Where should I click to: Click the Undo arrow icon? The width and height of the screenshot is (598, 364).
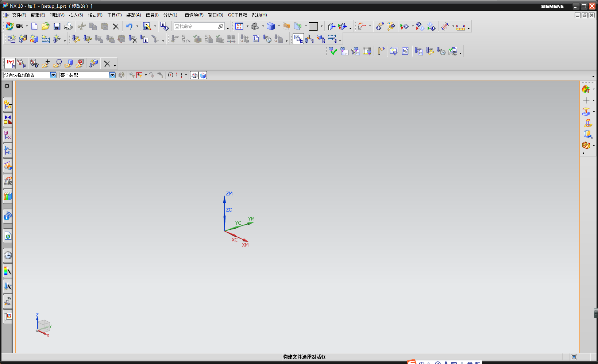click(x=129, y=26)
